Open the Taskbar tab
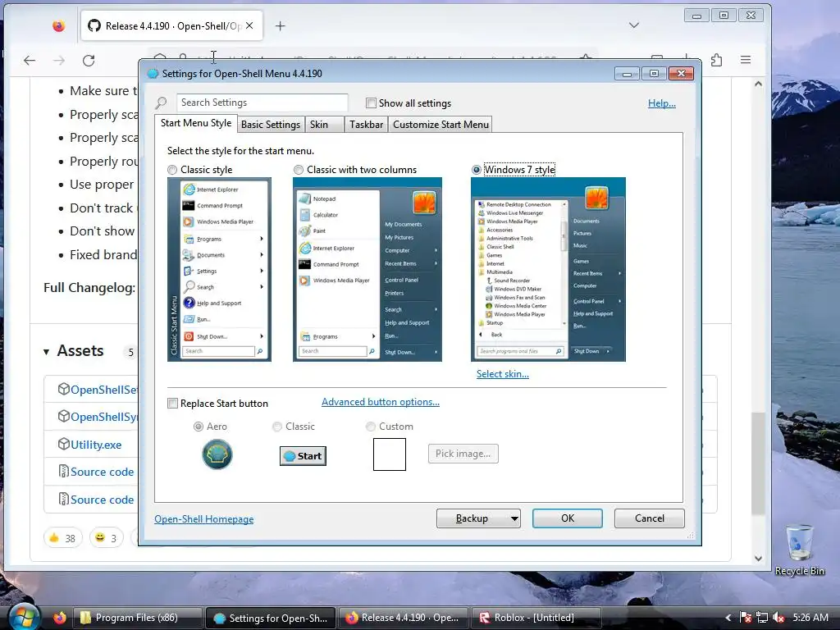This screenshot has width=840, height=630. 366,125
